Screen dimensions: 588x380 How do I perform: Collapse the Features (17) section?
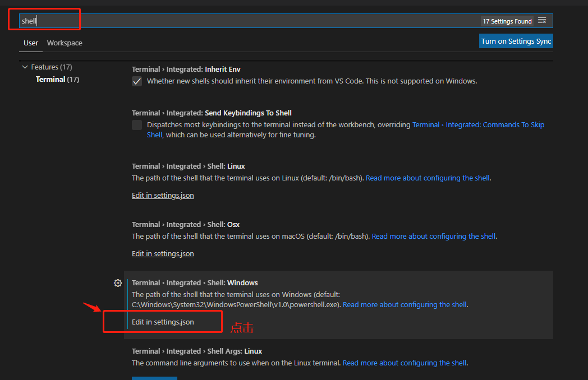tap(25, 67)
